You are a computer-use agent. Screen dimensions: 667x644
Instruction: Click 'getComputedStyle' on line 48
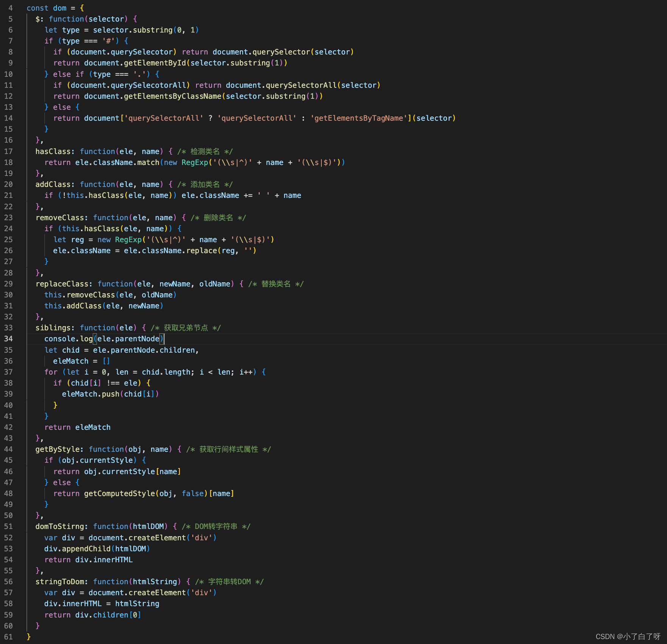coord(120,493)
